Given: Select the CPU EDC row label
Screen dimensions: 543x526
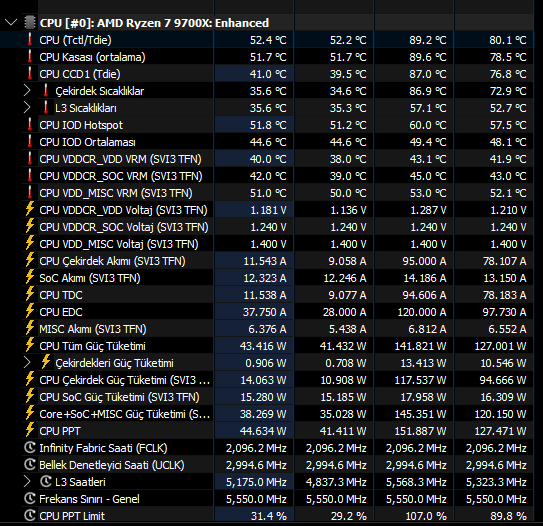Looking at the screenshot, I should (x=61, y=312).
